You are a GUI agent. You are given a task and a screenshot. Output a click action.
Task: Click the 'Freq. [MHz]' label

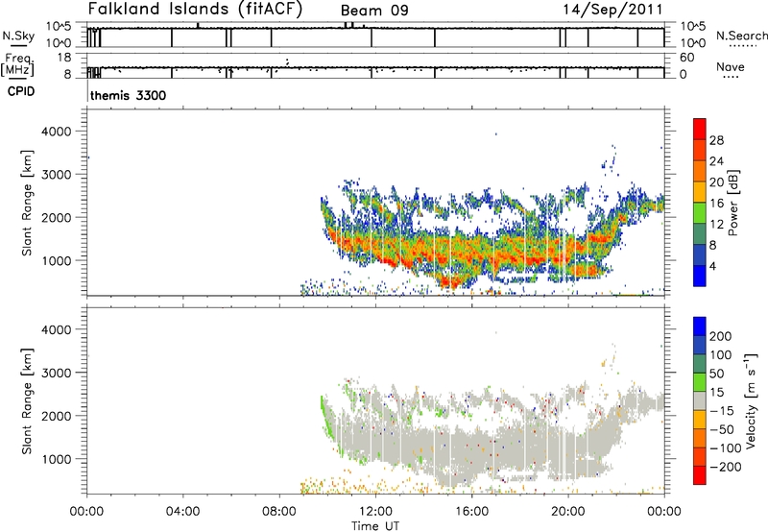[18, 64]
